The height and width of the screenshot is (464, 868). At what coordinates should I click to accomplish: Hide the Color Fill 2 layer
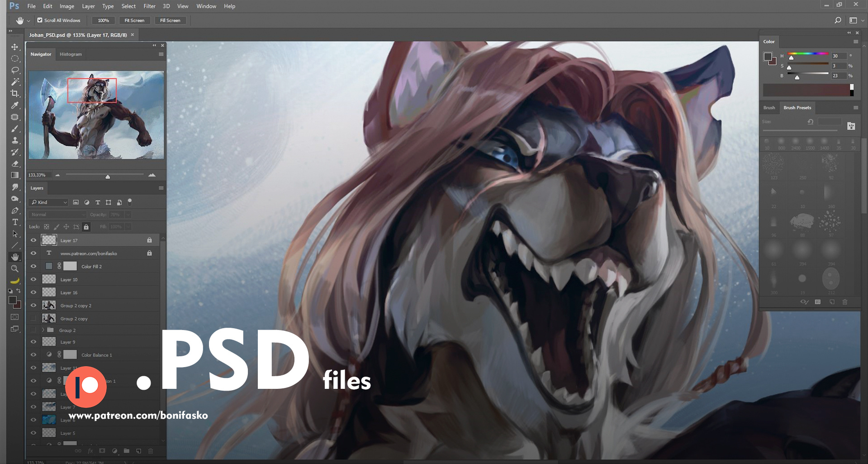point(33,267)
